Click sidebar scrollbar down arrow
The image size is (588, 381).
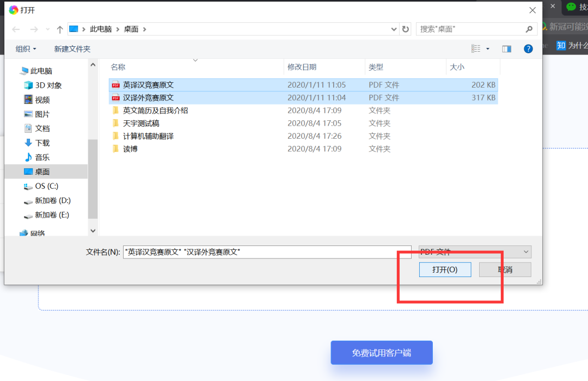[93, 231]
